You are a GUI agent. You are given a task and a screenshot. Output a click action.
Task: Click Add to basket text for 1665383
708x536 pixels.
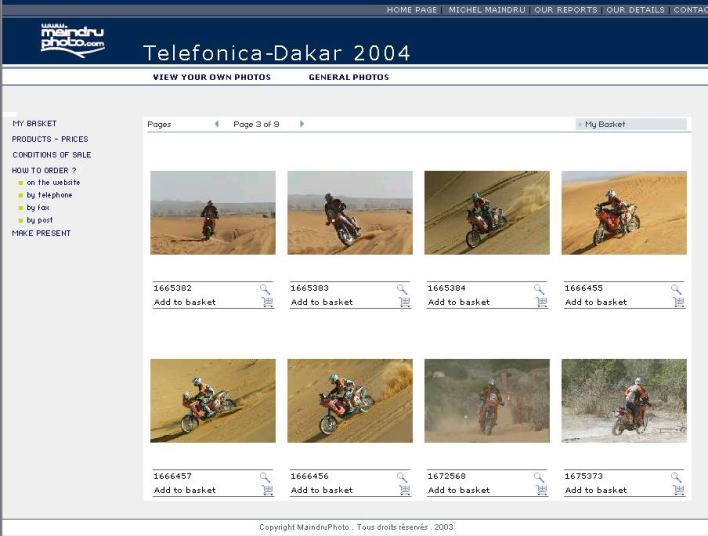coord(322,302)
